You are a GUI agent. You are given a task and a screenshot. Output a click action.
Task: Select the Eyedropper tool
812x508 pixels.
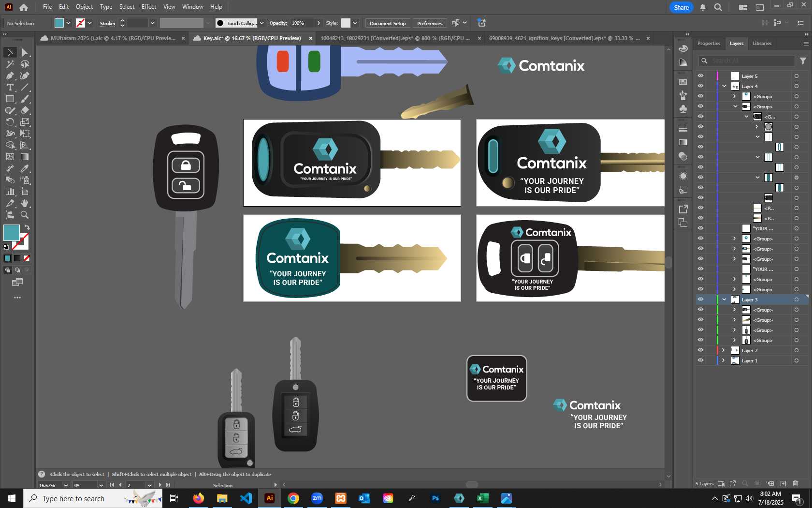pyautogui.click(x=25, y=168)
